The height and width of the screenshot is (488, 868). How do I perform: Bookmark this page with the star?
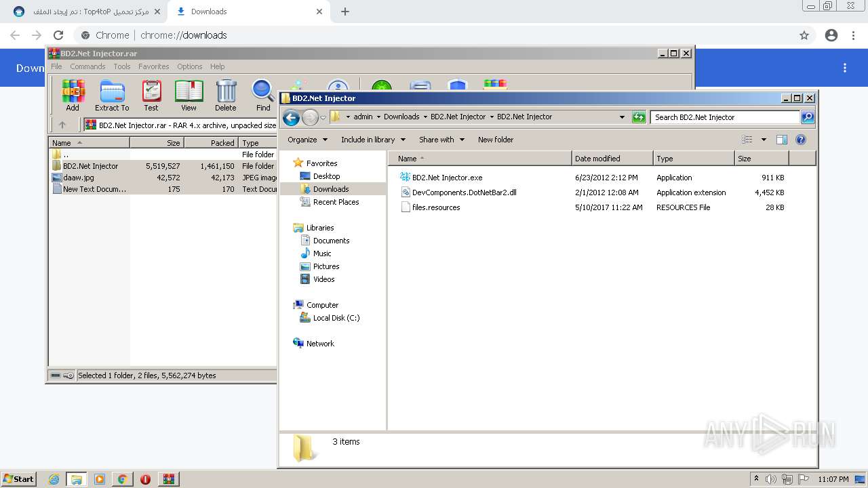804,35
